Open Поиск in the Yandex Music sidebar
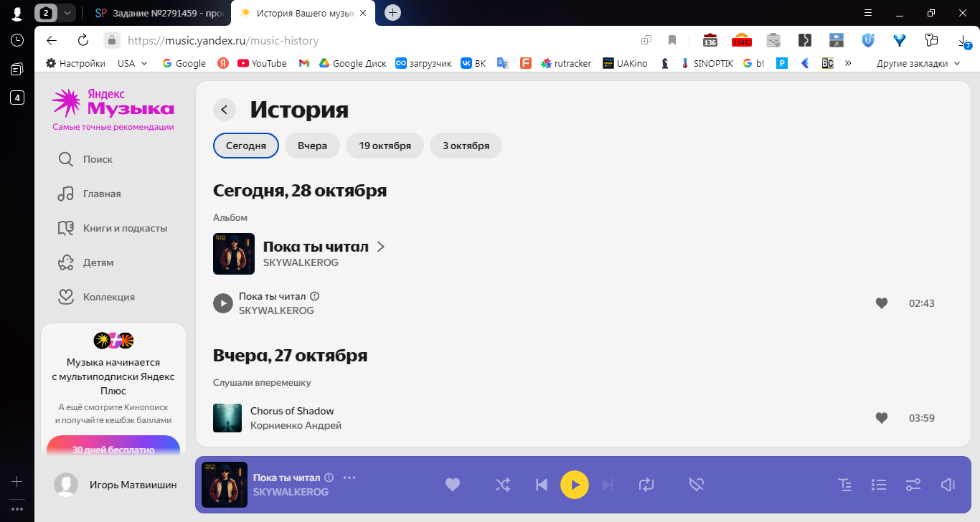The image size is (980, 522). click(x=86, y=159)
